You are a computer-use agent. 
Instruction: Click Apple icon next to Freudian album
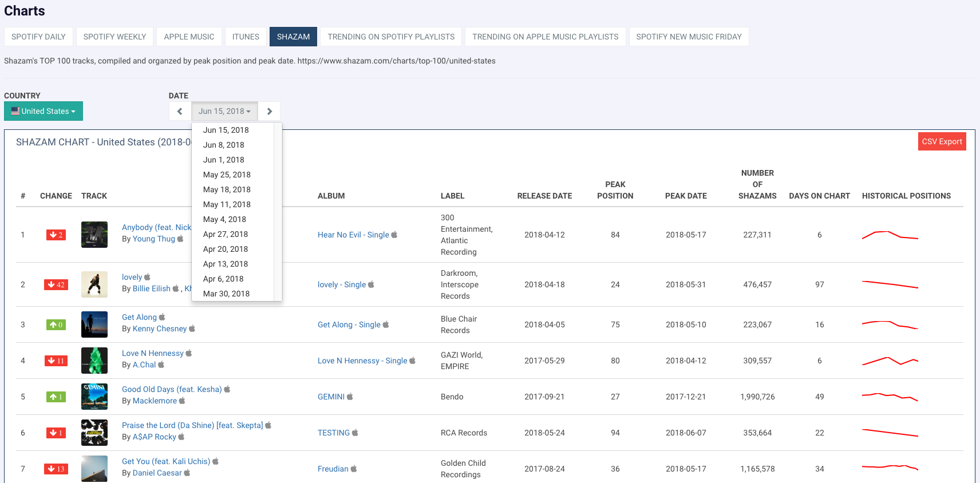(x=354, y=469)
